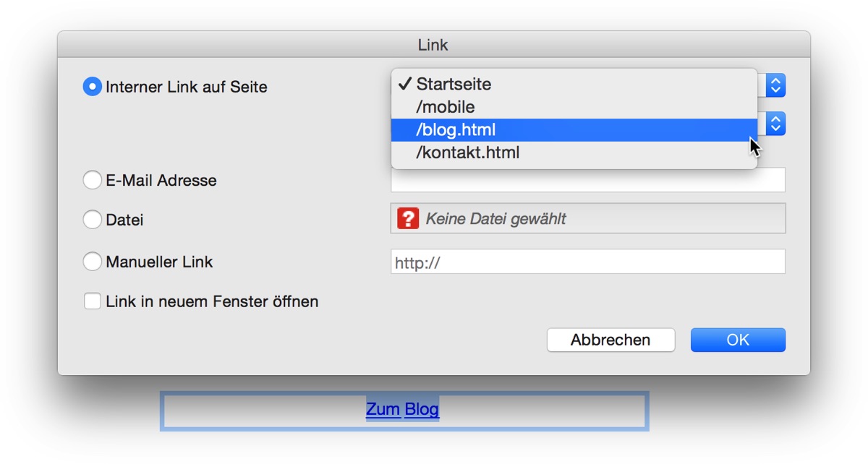Open the page selection dropdown arrows at top
Screen dimensions: 868x464
point(775,85)
